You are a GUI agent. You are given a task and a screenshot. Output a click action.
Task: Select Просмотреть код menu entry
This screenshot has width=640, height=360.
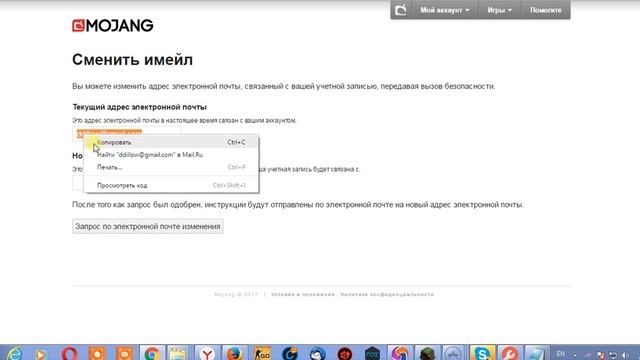[171, 185]
